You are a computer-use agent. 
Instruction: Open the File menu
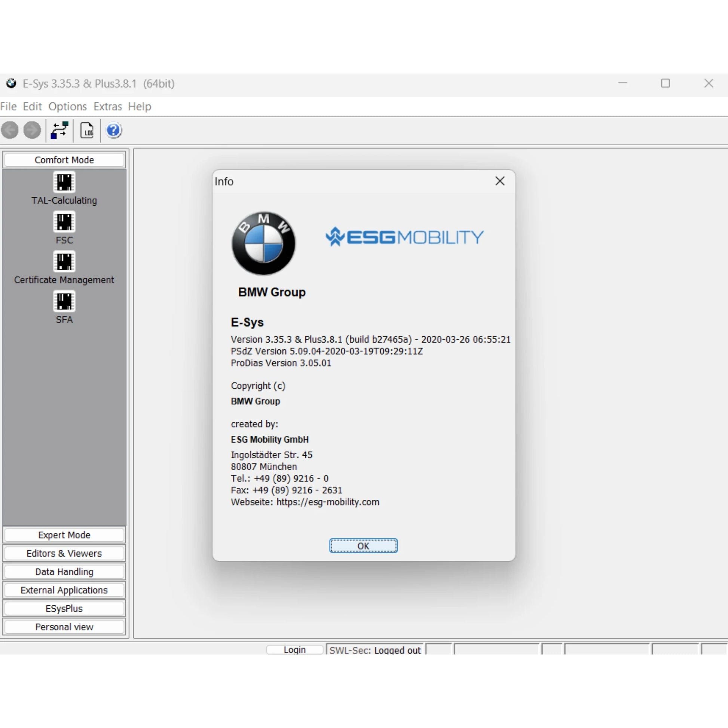(x=8, y=106)
